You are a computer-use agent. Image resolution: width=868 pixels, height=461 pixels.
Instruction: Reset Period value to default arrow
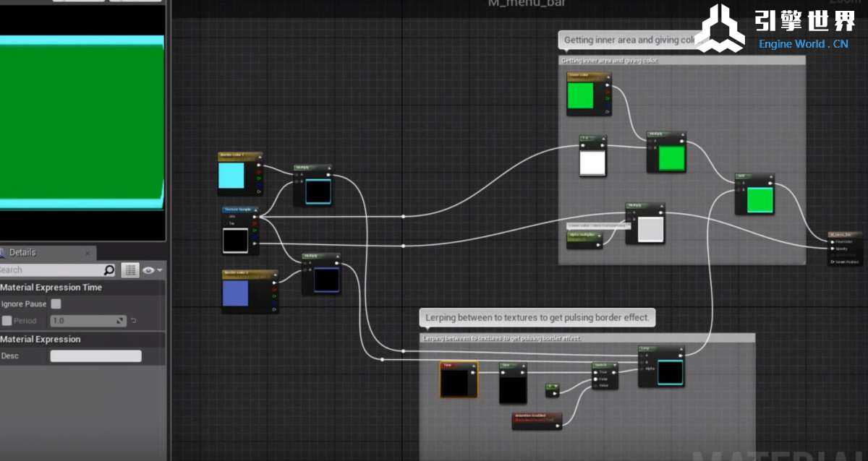pyautogui.click(x=134, y=321)
